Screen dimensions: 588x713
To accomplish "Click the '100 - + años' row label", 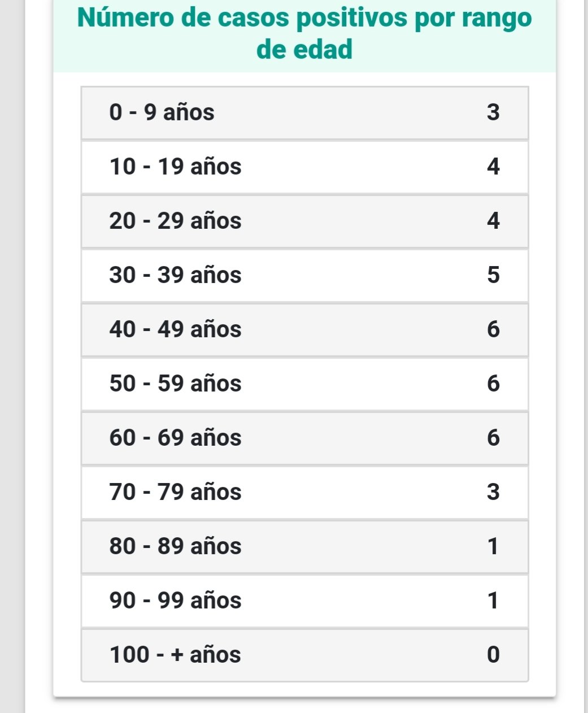I will pos(175,655).
